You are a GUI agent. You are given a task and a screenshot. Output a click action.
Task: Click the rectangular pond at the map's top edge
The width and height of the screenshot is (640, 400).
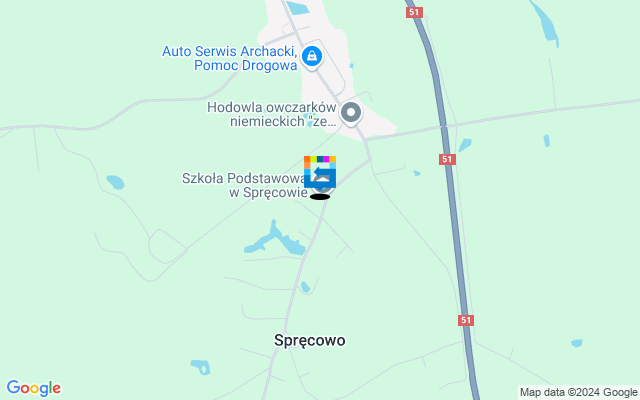pos(298,8)
